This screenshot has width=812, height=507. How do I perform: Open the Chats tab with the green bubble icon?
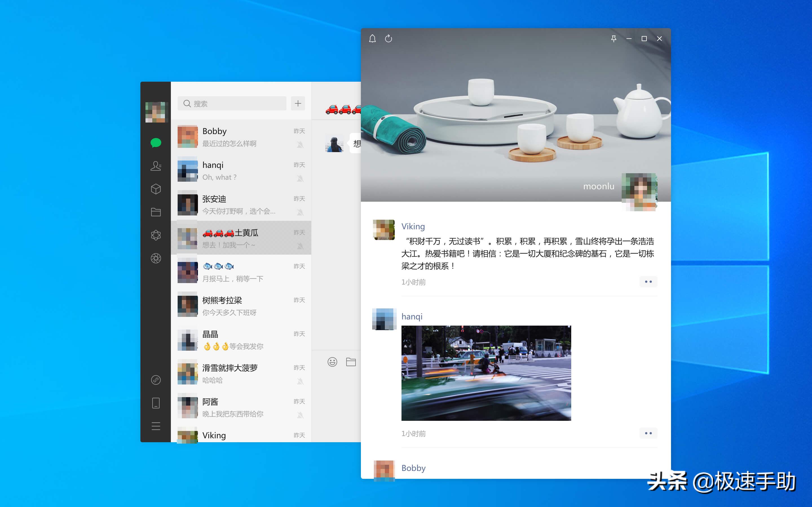[156, 143]
